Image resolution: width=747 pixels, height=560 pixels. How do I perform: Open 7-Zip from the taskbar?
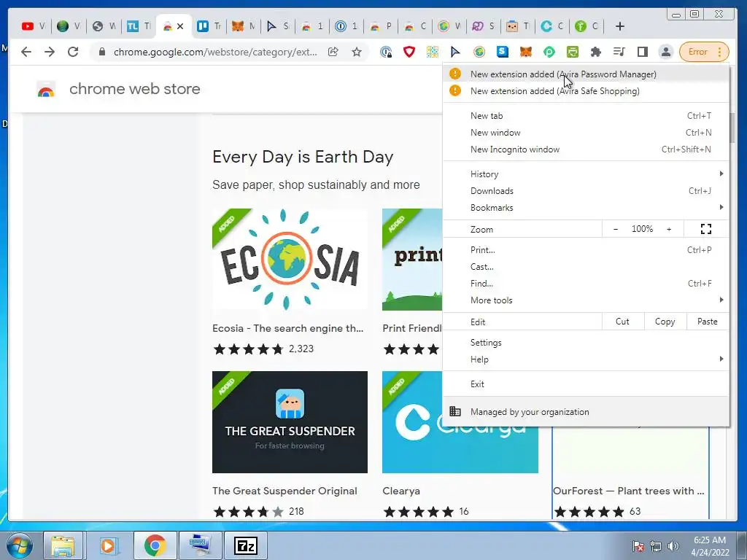(x=246, y=545)
